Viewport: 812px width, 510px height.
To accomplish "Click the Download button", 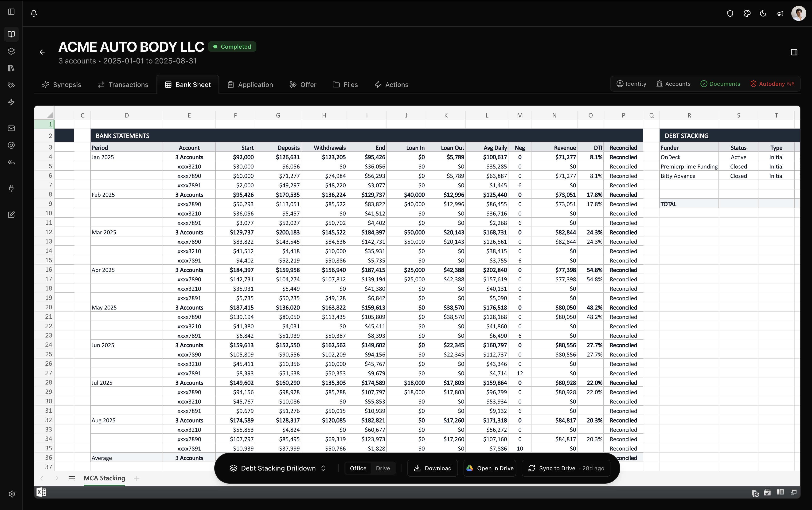I will point(432,468).
